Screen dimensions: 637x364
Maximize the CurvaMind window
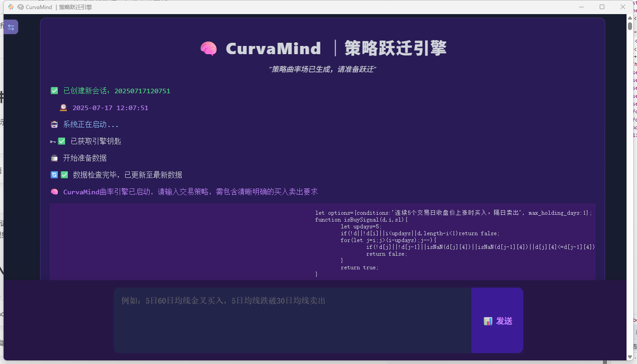click(602, 7)
